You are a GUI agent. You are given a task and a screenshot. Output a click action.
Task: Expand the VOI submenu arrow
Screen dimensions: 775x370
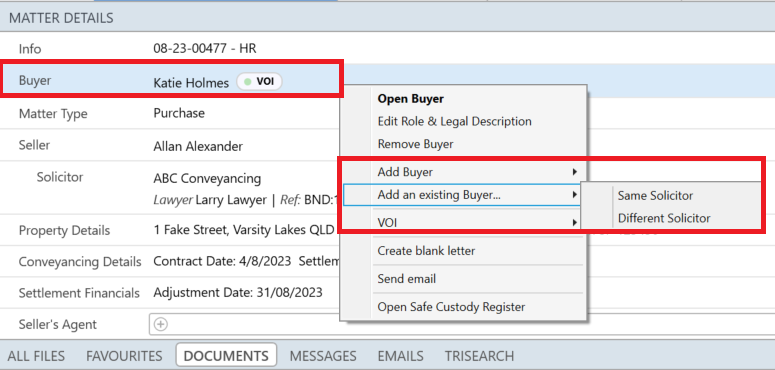click(574, 223)
